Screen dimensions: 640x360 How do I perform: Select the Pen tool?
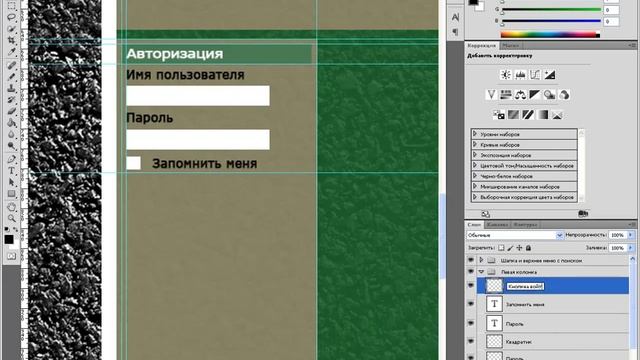point(11,159)
